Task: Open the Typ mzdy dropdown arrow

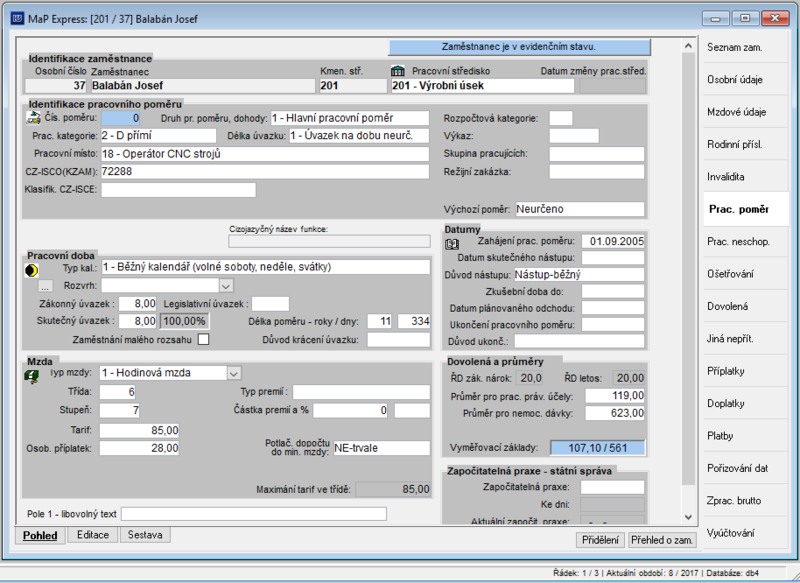Action: [234, 373]
